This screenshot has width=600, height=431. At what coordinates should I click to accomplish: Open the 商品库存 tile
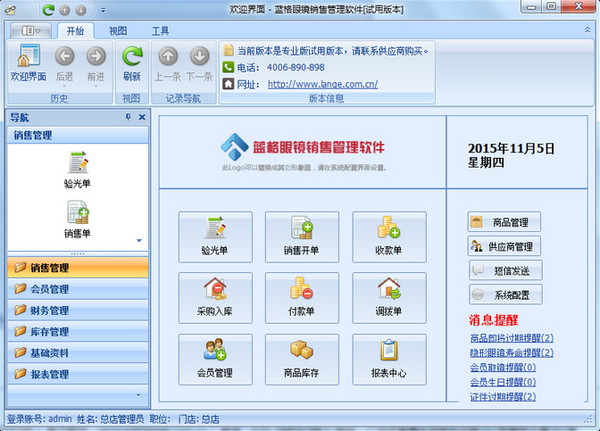click(302, 359)
